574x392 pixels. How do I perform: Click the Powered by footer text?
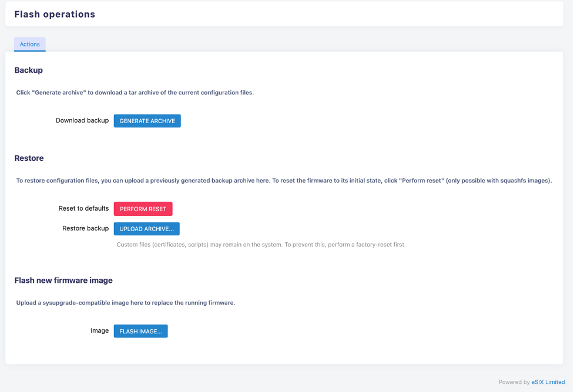point(516,381)
